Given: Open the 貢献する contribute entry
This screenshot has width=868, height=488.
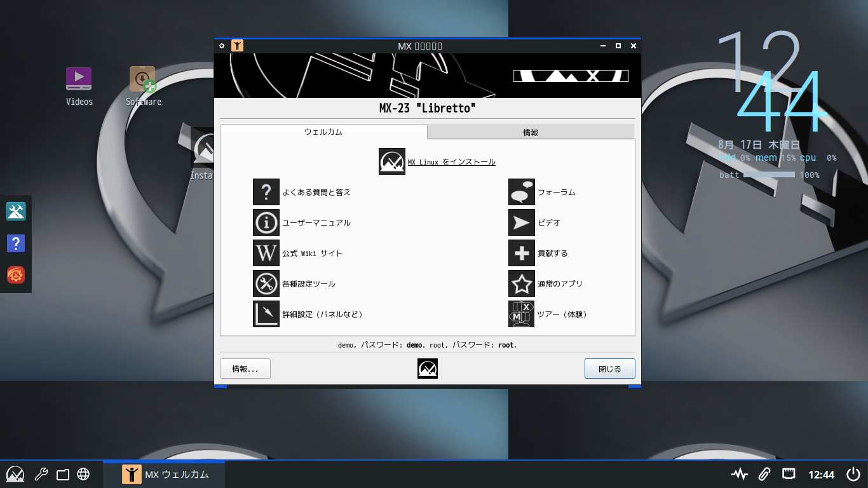Looking at the screenshot, I should coord(538,253).
